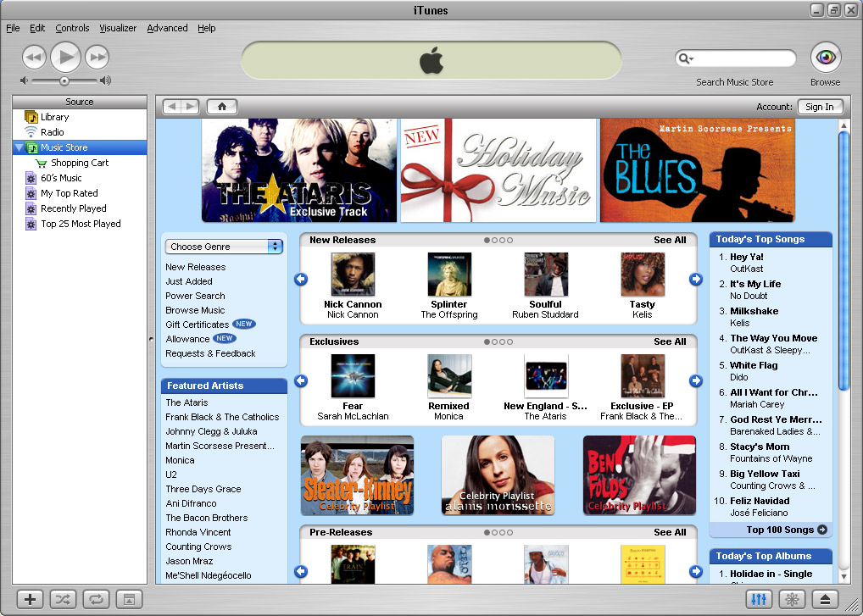
Task: Open Sleater-Kinney Celebrity Playlist tile
Action: 357,475
